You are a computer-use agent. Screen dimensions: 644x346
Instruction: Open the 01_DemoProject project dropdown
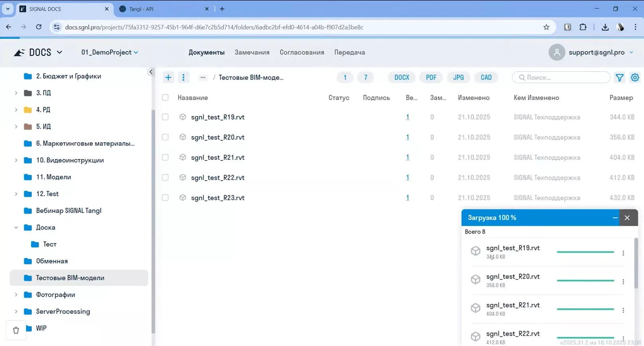(110, 52)
